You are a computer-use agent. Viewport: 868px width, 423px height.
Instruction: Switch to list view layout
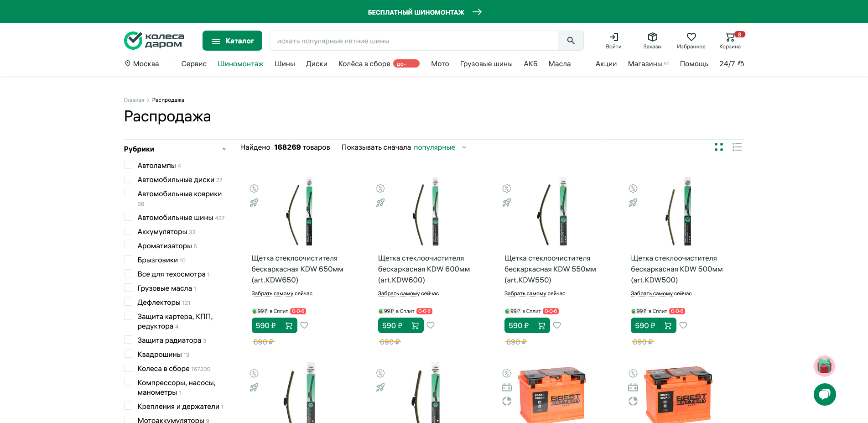[x=737, y=147]
